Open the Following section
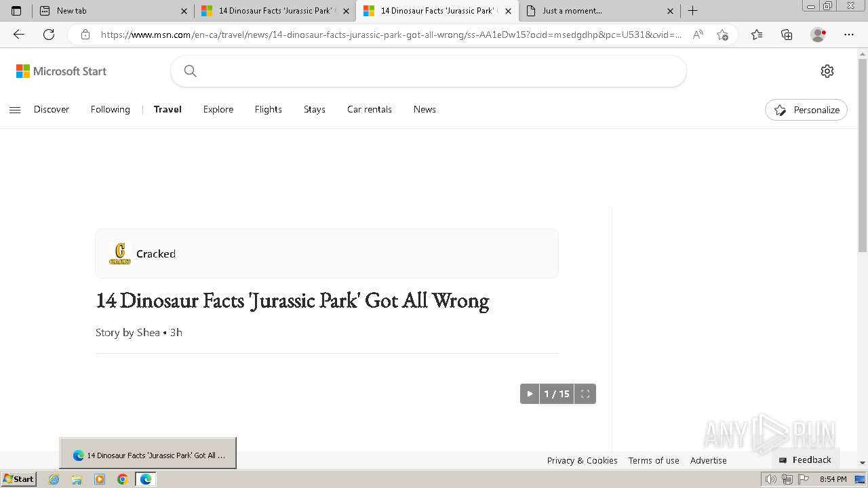The height and width of the screenshot is (488, 868). point(111,109)
